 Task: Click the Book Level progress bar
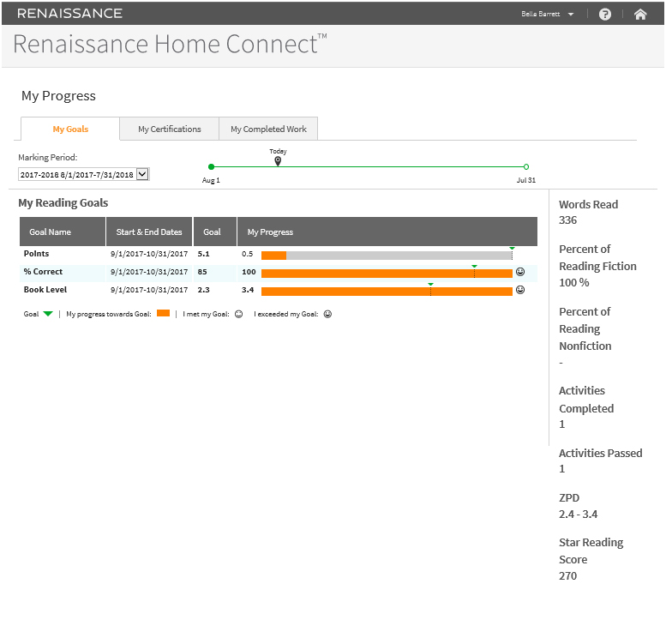(387, 292)
